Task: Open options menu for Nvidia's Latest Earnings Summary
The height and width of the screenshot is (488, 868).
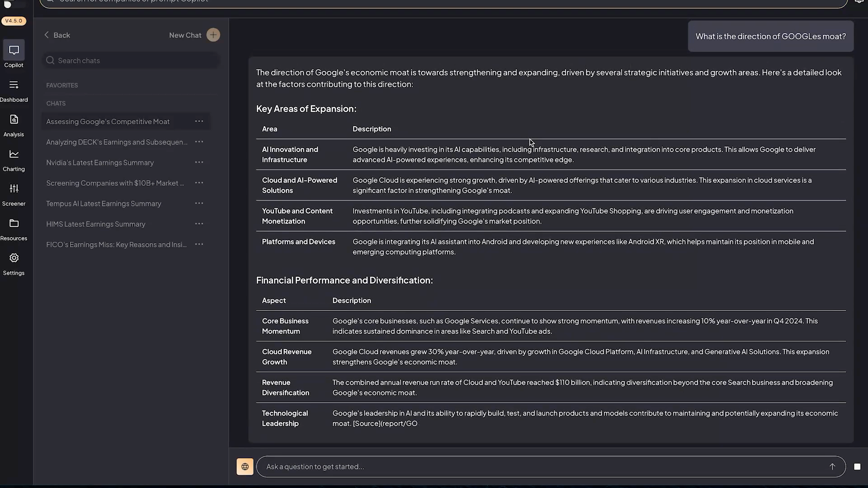Action: pos(199,162)
